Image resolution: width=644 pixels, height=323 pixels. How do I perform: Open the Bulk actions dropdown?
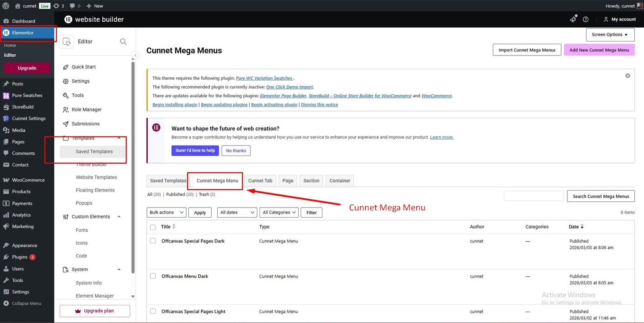pos(167,212)
